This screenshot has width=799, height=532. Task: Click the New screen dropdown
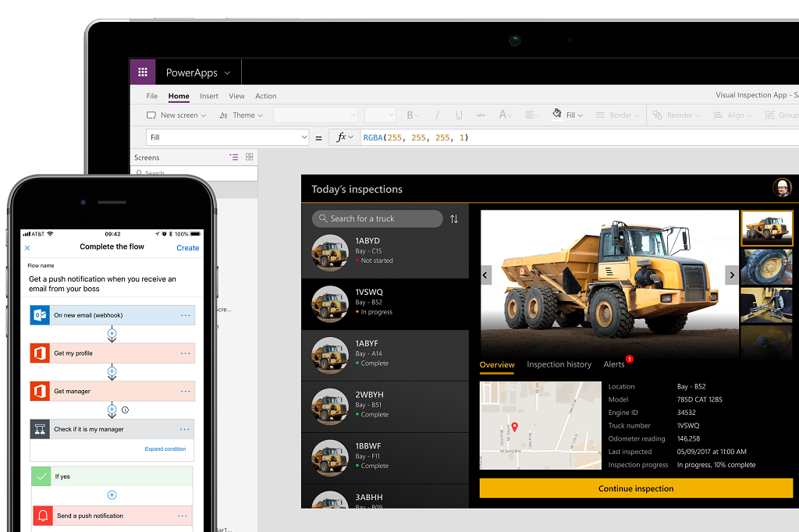(x=176, y=115)
